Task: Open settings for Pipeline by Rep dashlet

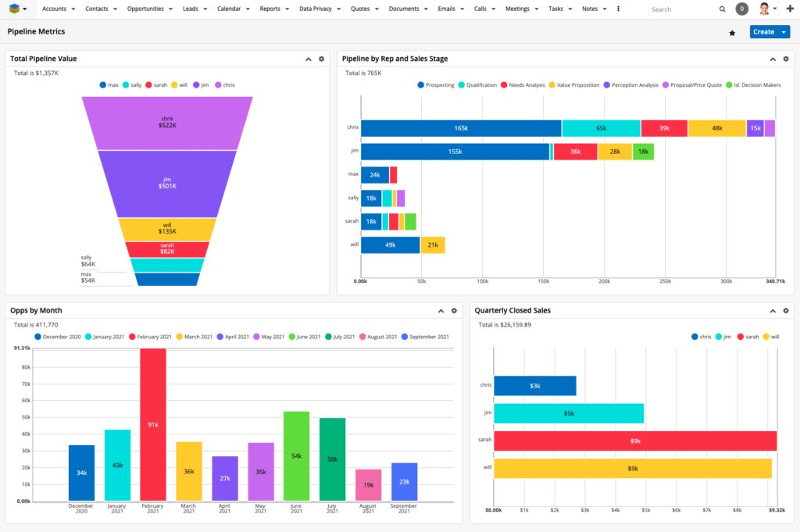Action: point(786,58)
